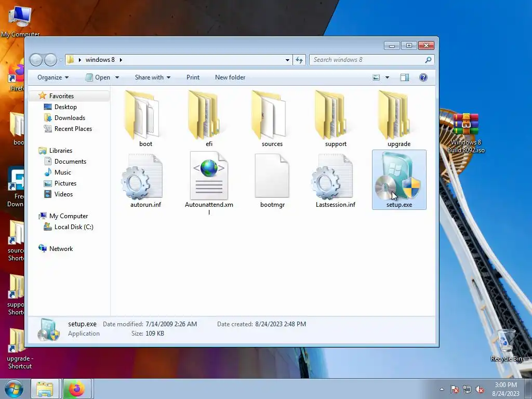Select Favorites in the navigation pane
This screenshot has height=399, width=532.
(69, 96)
